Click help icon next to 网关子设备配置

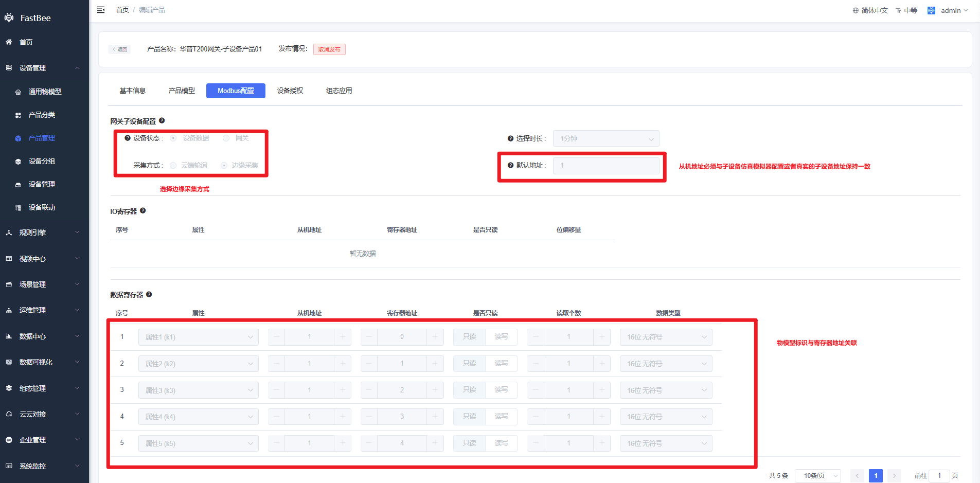click(162, 120)
